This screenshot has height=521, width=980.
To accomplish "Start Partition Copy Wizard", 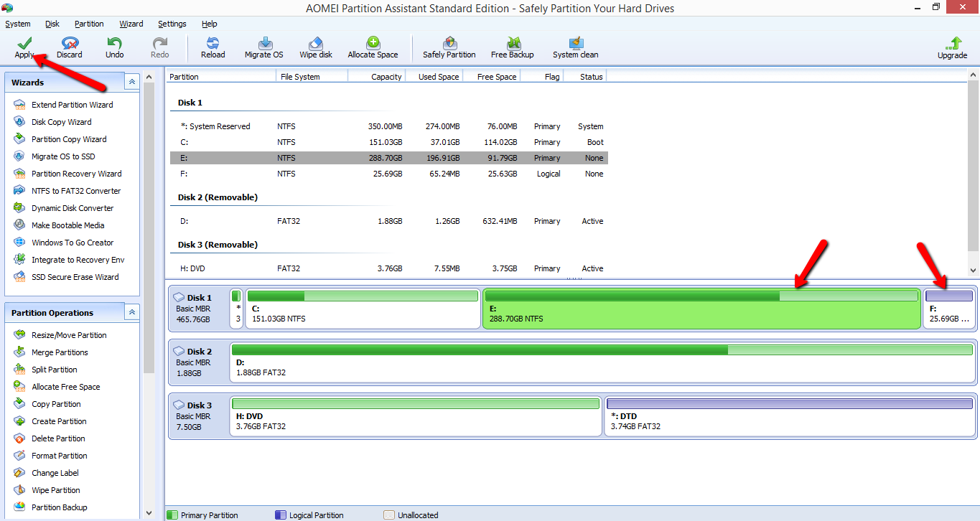I will click(x=69, y=139).
